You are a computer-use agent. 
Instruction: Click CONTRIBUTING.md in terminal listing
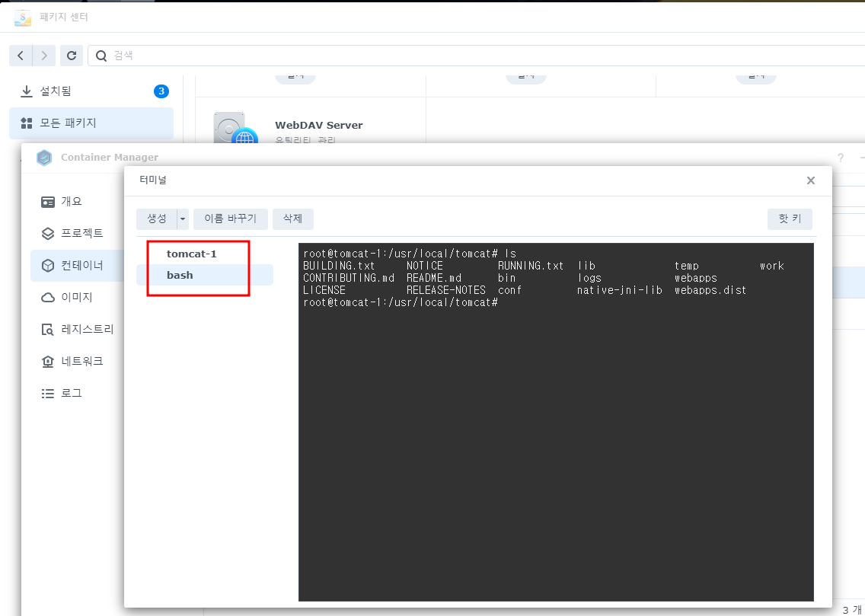click(x=349, y=278)
